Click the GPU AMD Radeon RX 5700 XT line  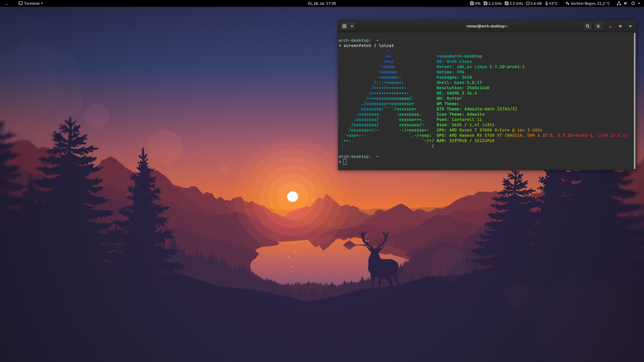pyautogui.click(x=532, y=135)
